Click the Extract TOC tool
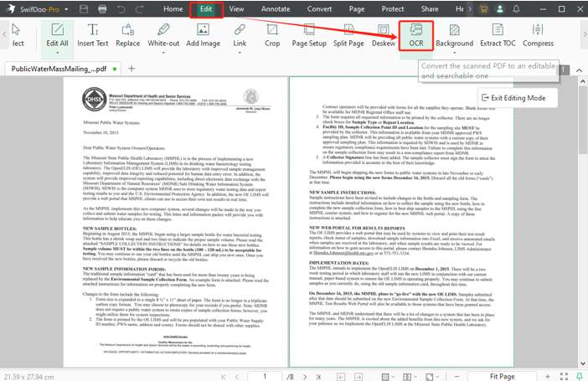The width and height of the screenshot is (588, 381). click(x=498, y=36)
